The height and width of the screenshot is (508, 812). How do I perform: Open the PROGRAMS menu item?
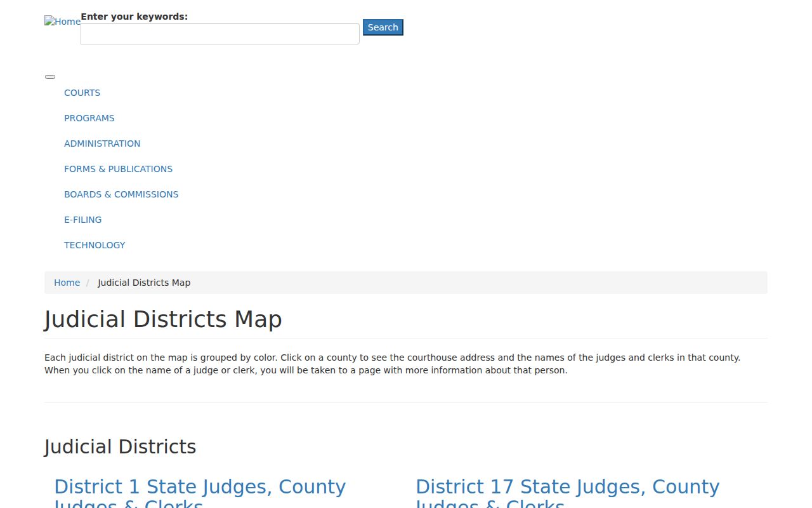[89, 118]
